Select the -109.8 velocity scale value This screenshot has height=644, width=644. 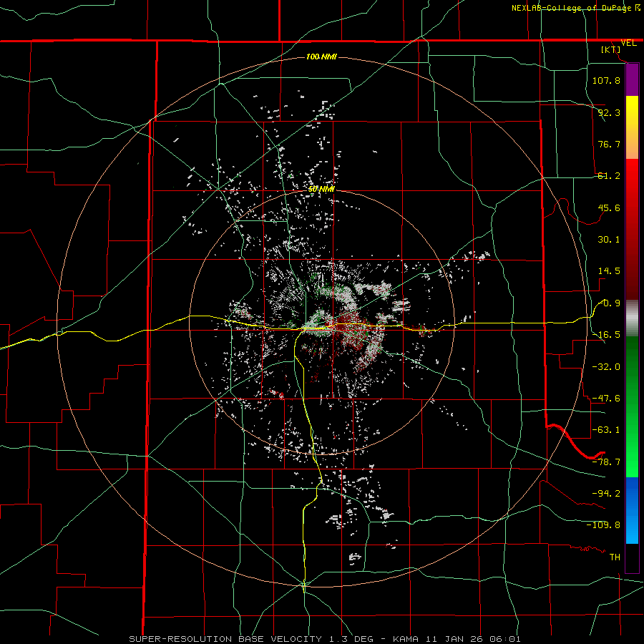[603, 525]
